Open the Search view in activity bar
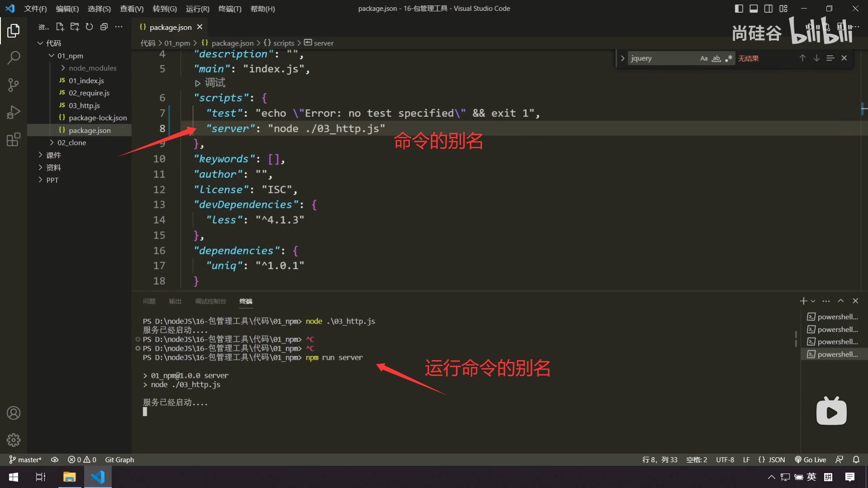Screen dimensions: 868x488 click(x=14, y=57)
